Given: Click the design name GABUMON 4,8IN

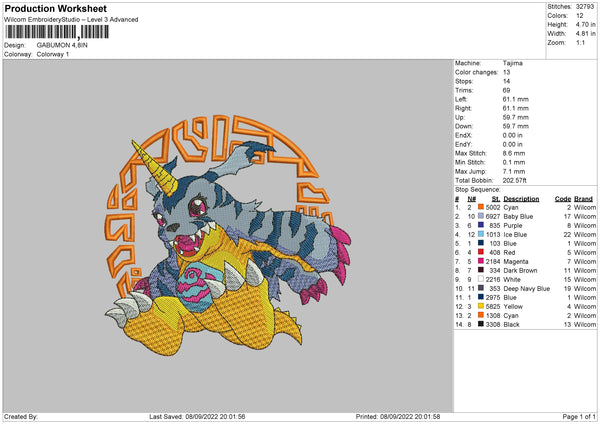Looking at the screenshot, I should pyautogui.click(x=62, y=45).
